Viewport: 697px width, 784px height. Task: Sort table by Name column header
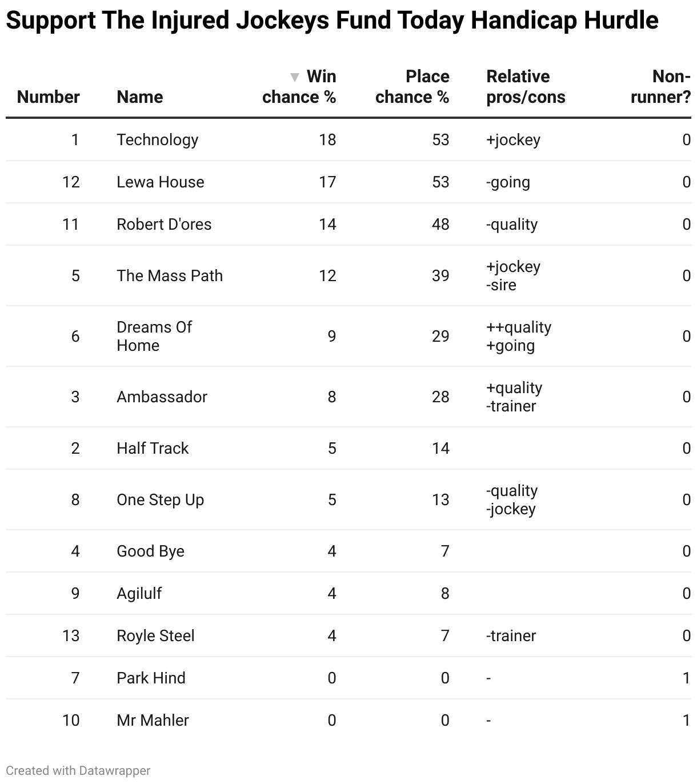click(139, 97)
